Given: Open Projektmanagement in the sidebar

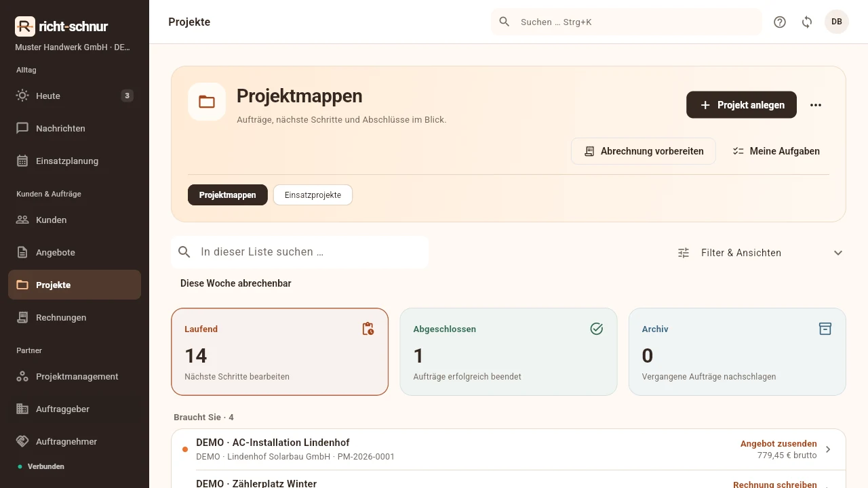Looking at the screenshot, I should click(75, 376).
